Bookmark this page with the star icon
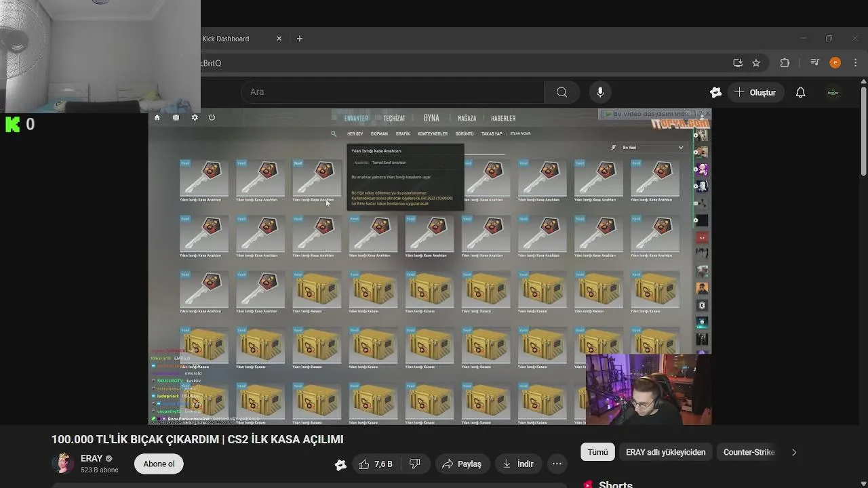Image resolution: width=868 pixels, height=488 pixels. [756, 63]
